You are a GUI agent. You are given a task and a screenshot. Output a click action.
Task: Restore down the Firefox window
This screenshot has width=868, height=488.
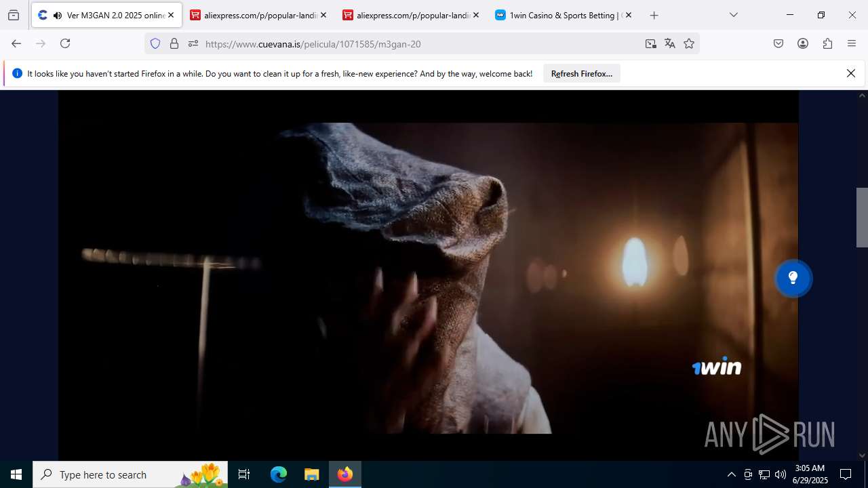pos(821,15)
